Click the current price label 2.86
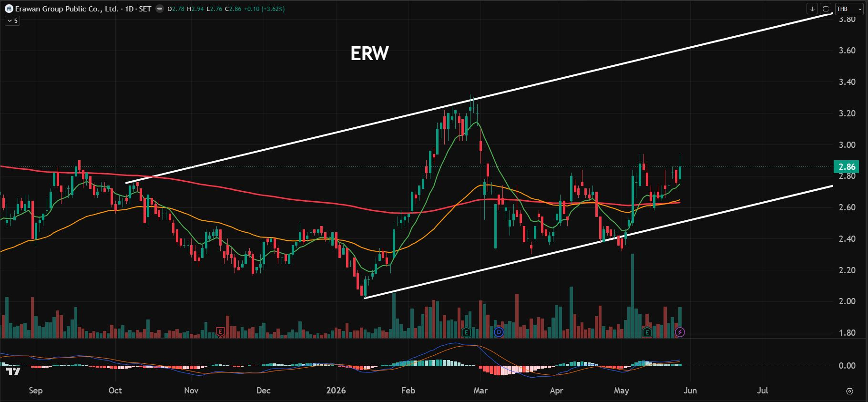 coord(847,167)
